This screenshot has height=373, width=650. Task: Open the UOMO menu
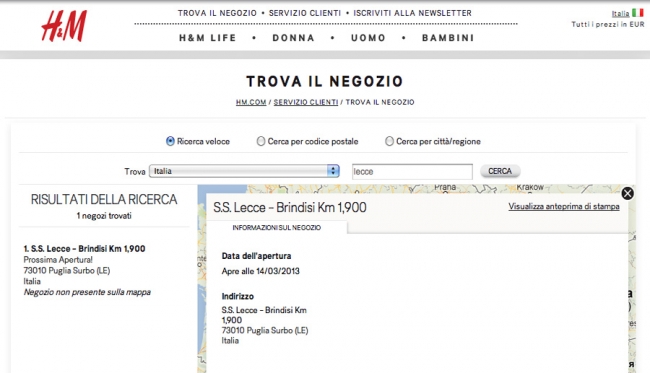368,38
